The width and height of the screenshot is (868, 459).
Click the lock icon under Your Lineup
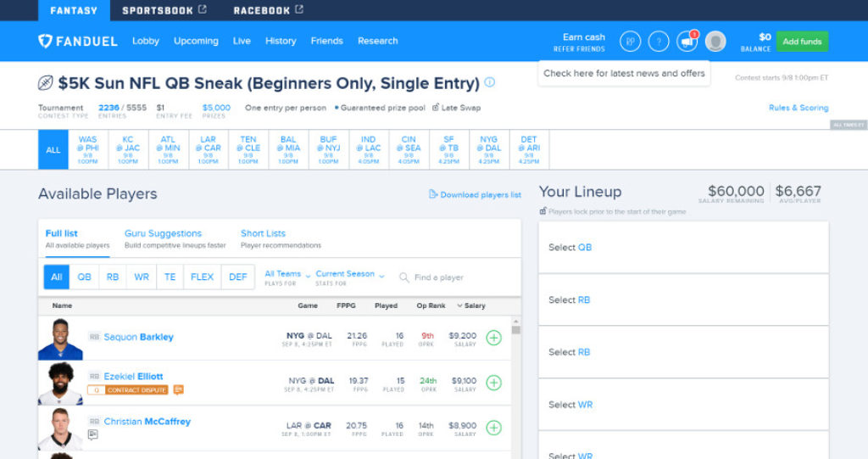543,211
